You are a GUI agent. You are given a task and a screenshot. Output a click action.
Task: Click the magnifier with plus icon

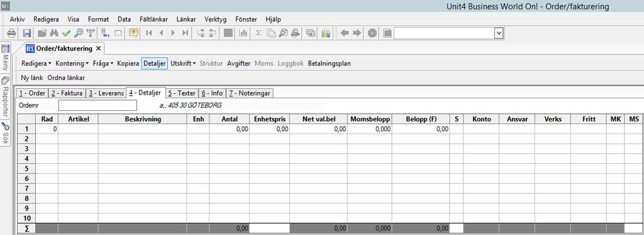click(x=79, y=33)
